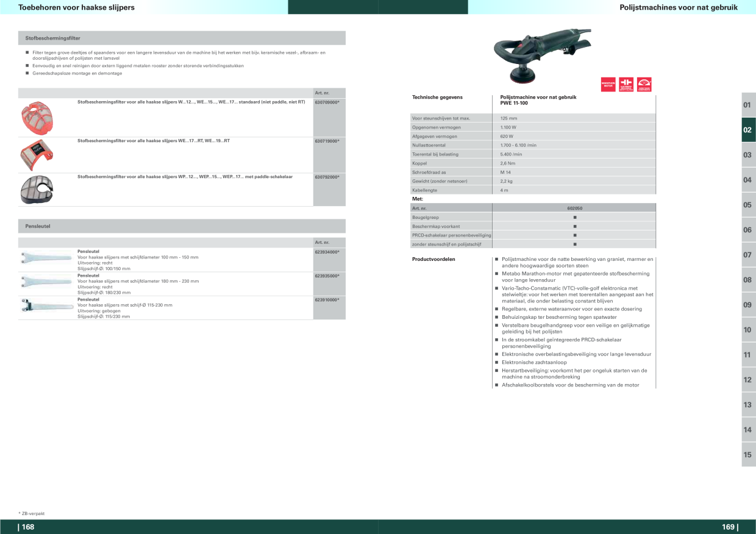The height and width of the screenshot is (534, 756).
Task: Go to chapter tab 13
Action: point(748,405)
